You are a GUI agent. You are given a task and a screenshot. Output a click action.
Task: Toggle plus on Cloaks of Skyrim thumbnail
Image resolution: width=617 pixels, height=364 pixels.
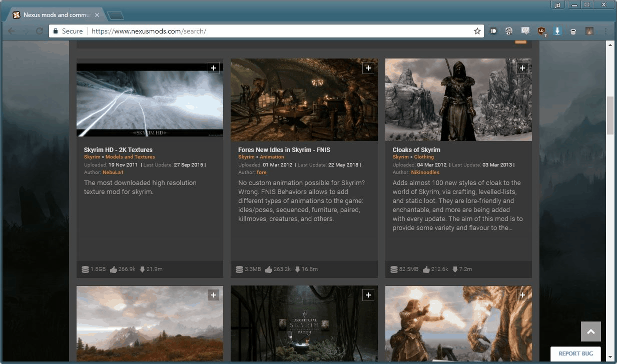pyautogui.click(x=522, y=68)
